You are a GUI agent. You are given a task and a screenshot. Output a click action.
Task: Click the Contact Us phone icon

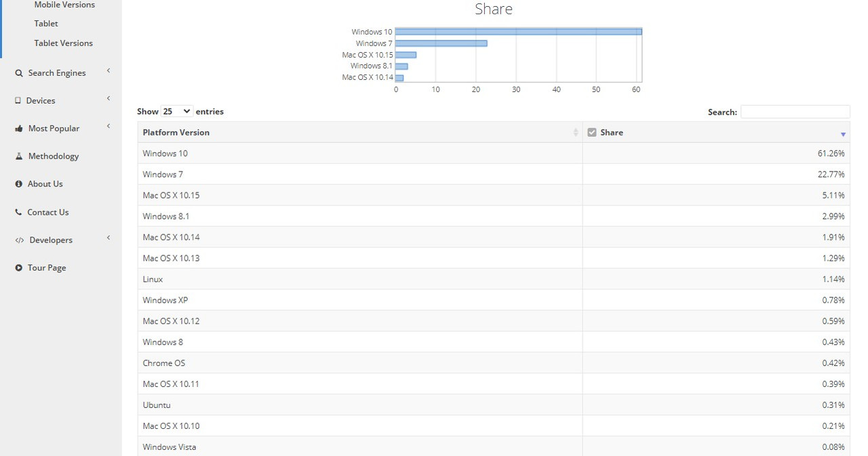click(19, 212)
